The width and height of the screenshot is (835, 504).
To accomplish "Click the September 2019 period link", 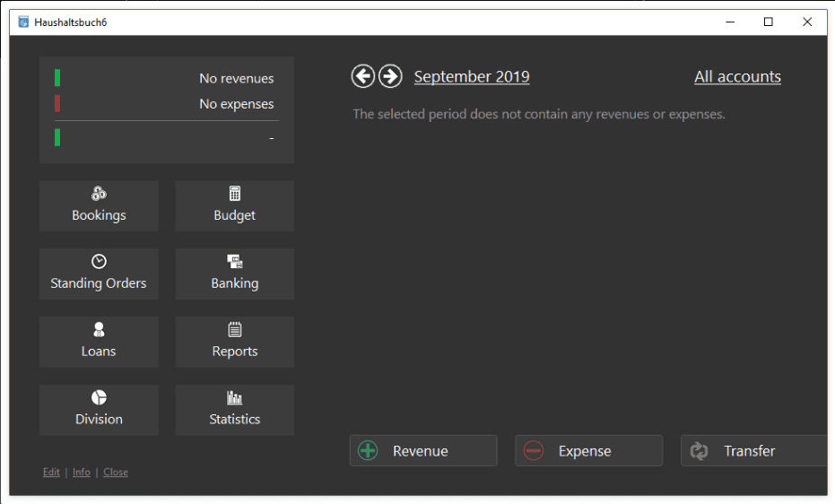I will [x=472, y=76].
